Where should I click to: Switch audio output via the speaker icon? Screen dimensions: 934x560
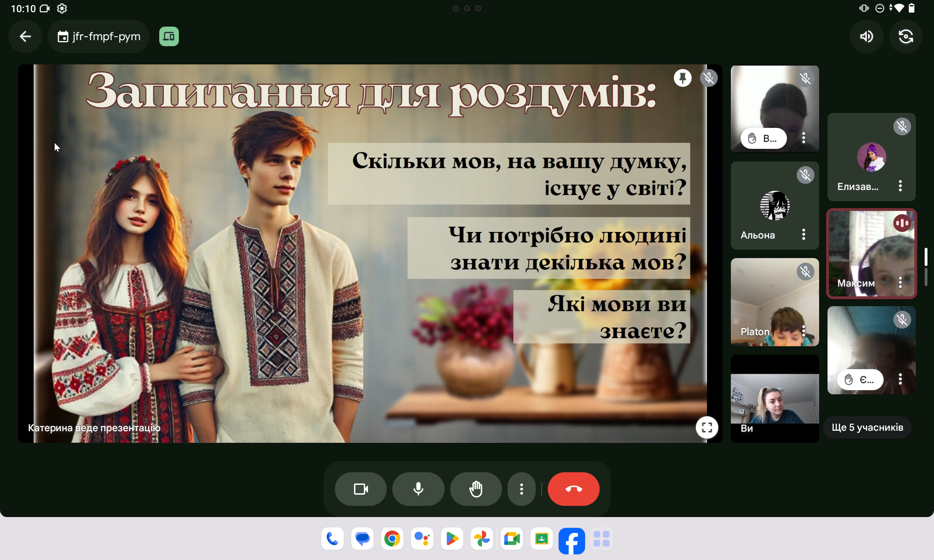click(866, 36)
